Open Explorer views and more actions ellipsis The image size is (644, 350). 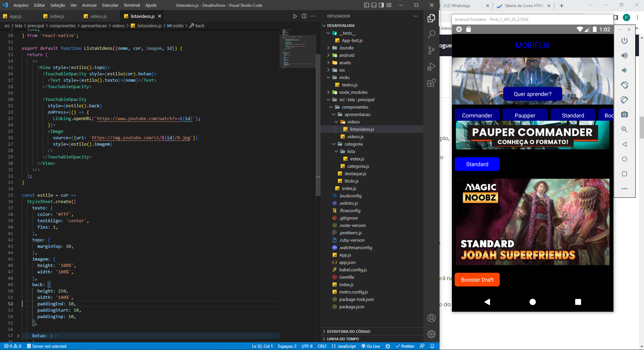pyautogui.click(x=416, y=16)
